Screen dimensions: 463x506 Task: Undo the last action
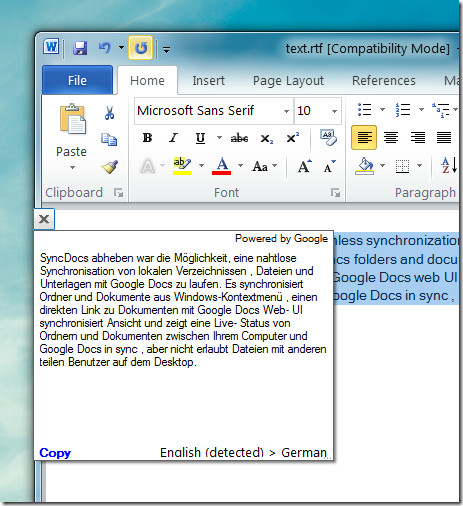coord(105,48)
